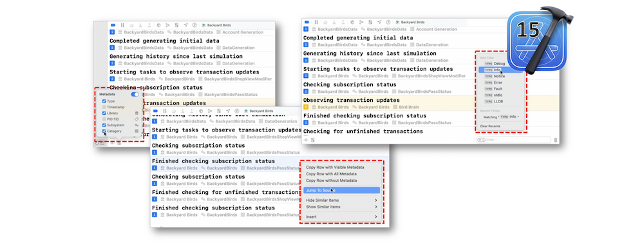Click the S-shaped icon beside the eye icon
Viewport: 644px width, 243px height.
point(312,141)
